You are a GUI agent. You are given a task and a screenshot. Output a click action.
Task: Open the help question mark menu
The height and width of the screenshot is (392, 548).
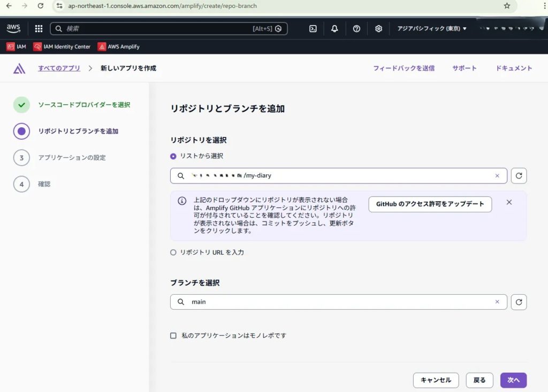357,29
